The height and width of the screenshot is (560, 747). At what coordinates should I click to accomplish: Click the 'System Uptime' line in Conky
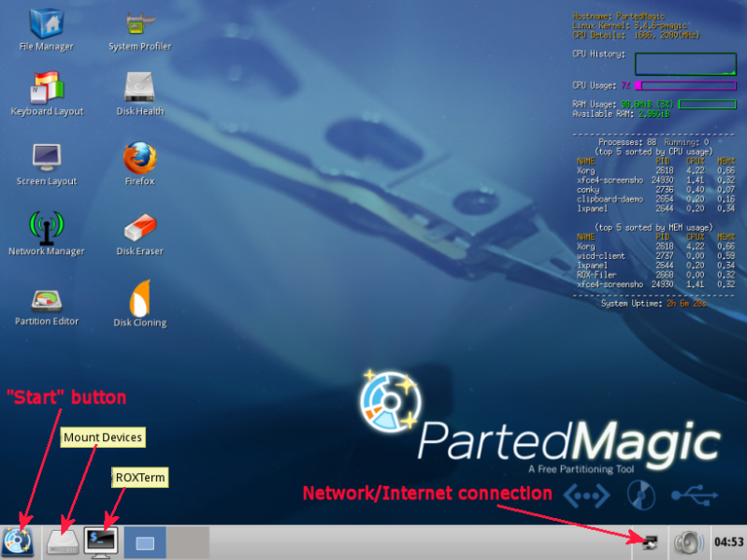654,303
